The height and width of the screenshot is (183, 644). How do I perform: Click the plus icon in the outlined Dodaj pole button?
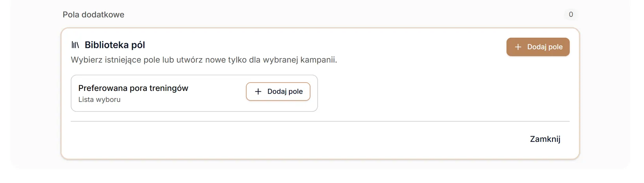pos(258,92)
